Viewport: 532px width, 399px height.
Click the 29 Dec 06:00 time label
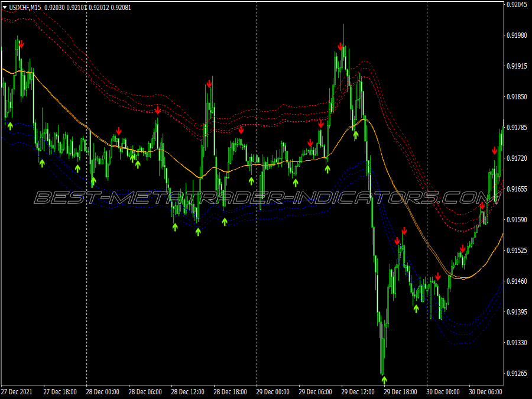coord(316,392)
